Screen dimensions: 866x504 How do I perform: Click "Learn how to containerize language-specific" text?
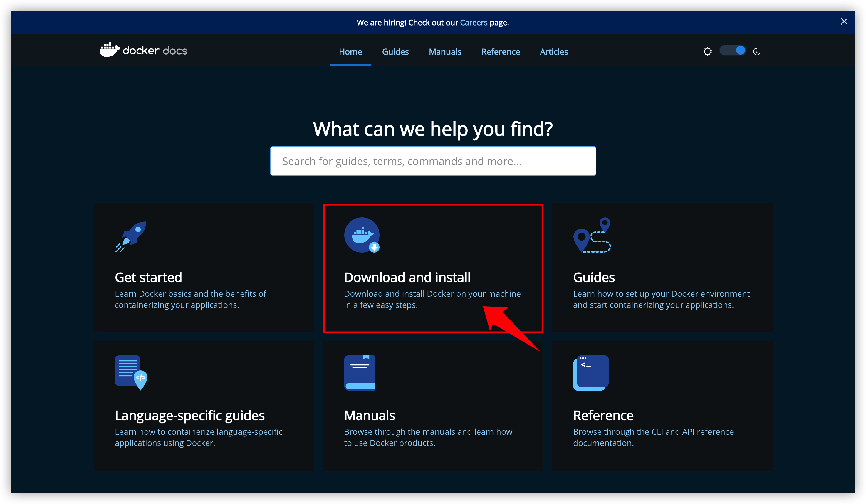coord(199,432)
